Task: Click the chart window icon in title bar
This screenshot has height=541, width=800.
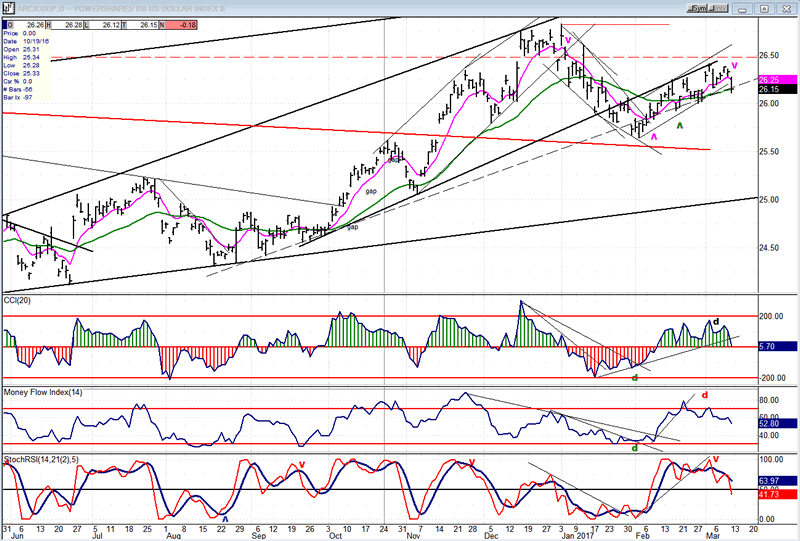Action: pyautogui.click(x=7, y=7)
